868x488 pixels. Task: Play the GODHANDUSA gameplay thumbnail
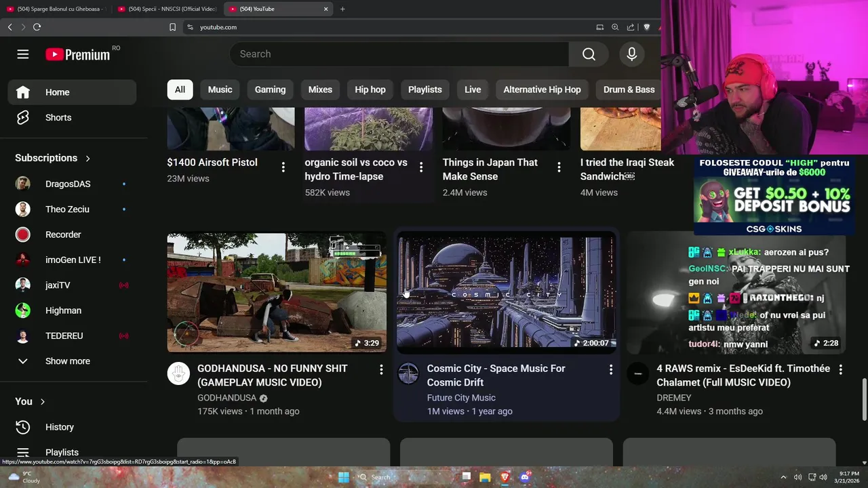pyautogui.click(x=277, y=293)
